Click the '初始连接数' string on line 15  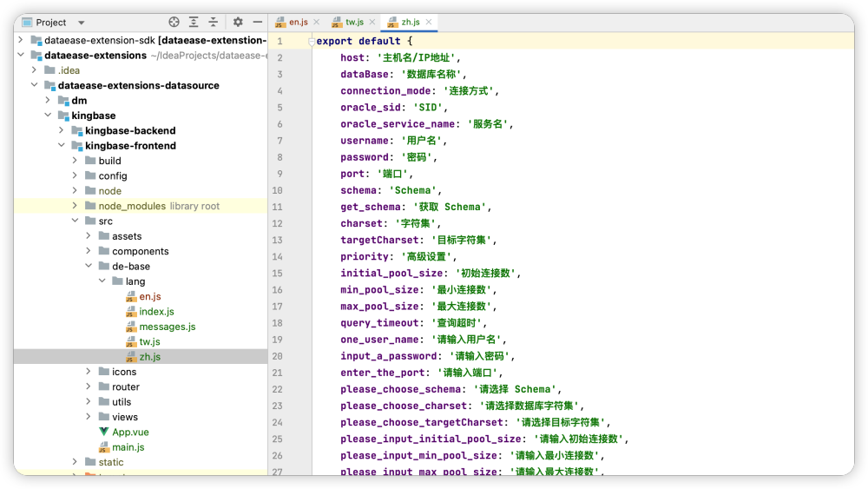[485, 273]
